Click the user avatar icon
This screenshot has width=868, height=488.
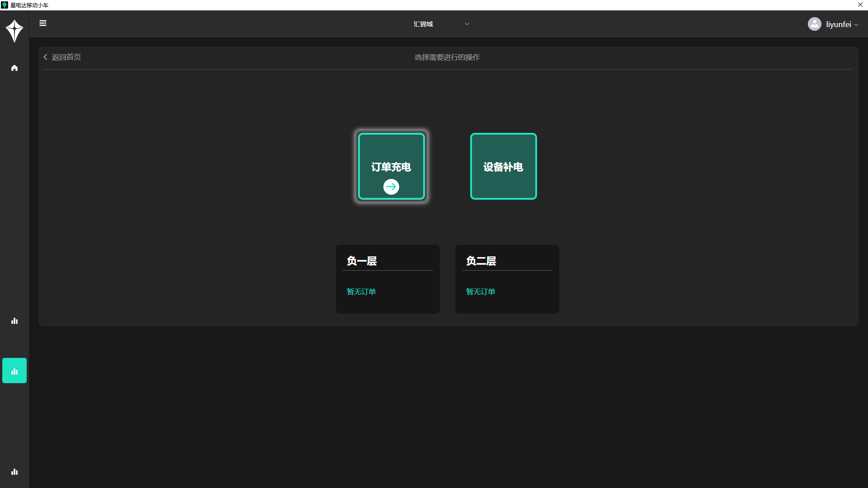coord(815,24)
